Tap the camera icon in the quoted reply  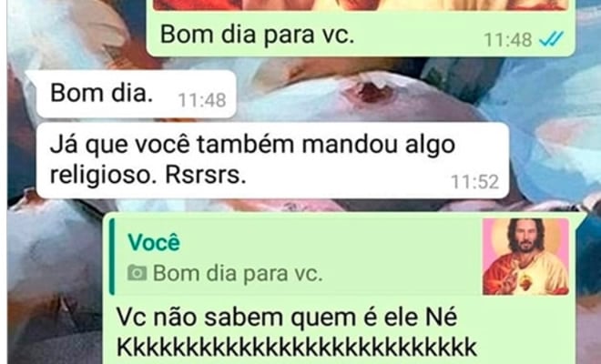pyautogui.click(x=137, y=273)
